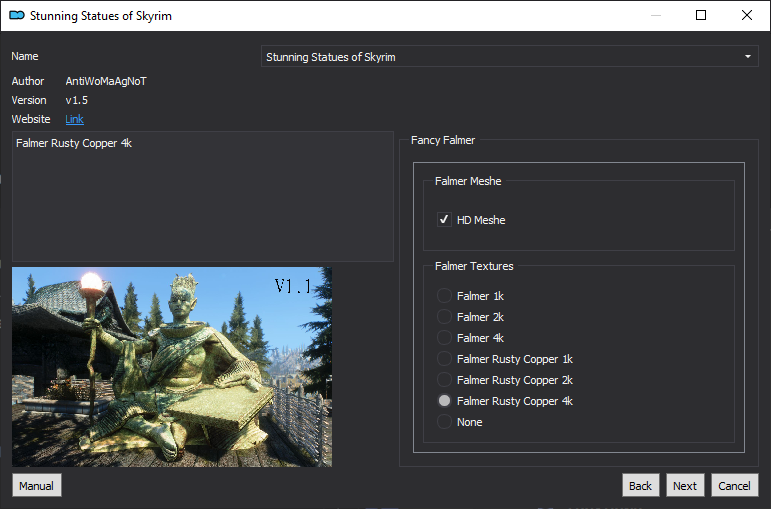Image resolution: width=771 pixels, height=509 pixels.
Task: Click the Falmer statue preview image
Action: point(172,367)
